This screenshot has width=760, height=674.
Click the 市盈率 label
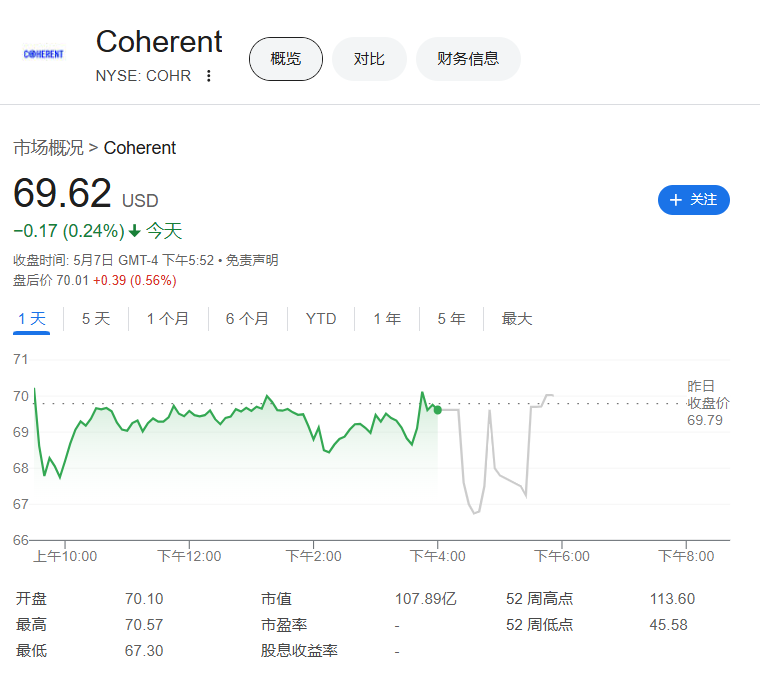(x=284, y=625)
